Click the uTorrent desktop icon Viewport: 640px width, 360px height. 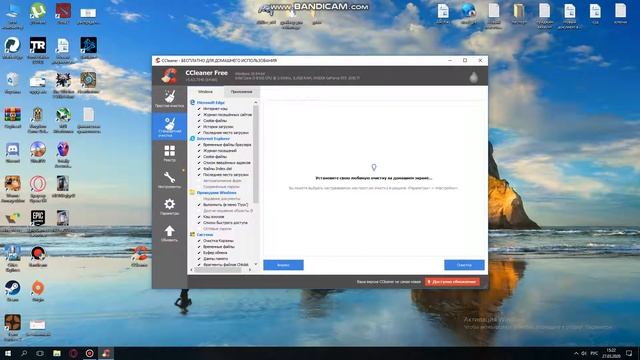38,13
